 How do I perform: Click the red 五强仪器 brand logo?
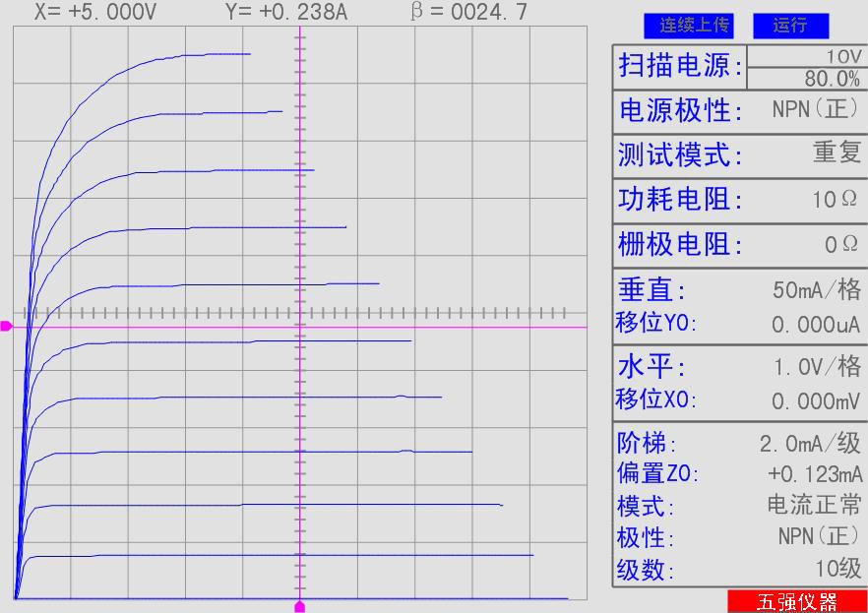coord(796,601)
